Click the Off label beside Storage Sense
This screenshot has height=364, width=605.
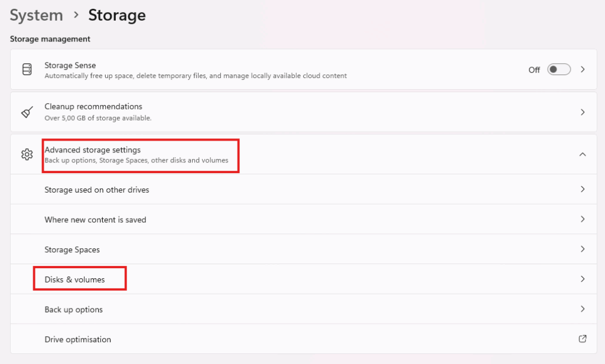534,70
